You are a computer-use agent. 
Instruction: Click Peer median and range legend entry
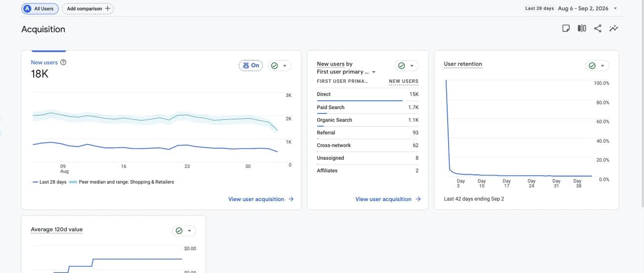[x=122, y=182]
